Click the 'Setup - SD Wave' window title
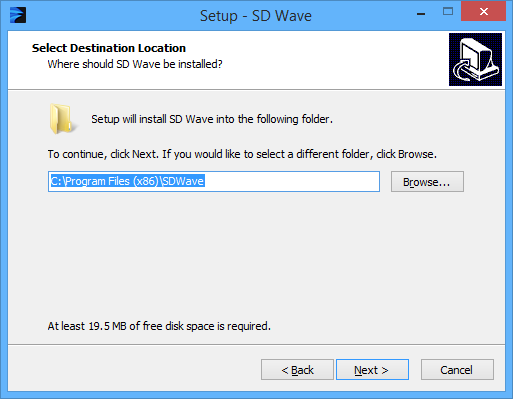The width and height of the screenshot is (513, 399). click(x=256, y=16)
